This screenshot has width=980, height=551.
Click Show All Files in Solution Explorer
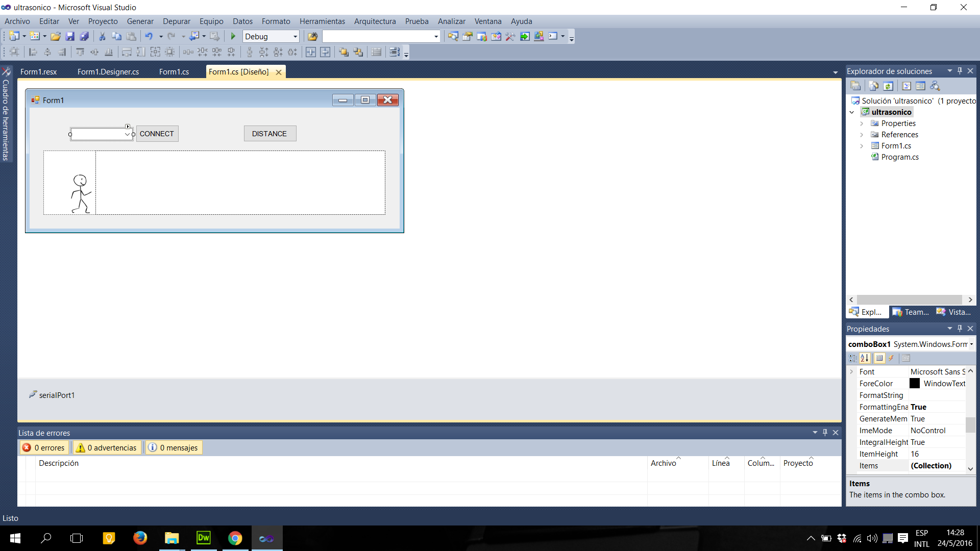[873, 86]
